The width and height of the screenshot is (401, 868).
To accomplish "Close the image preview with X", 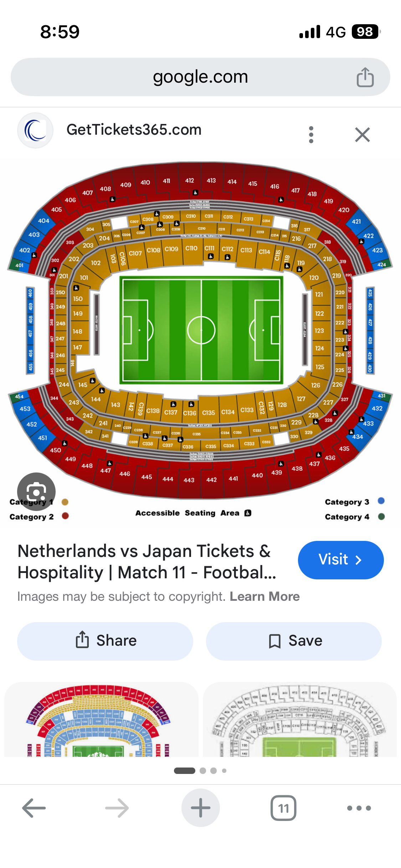I will click(363, 135).
